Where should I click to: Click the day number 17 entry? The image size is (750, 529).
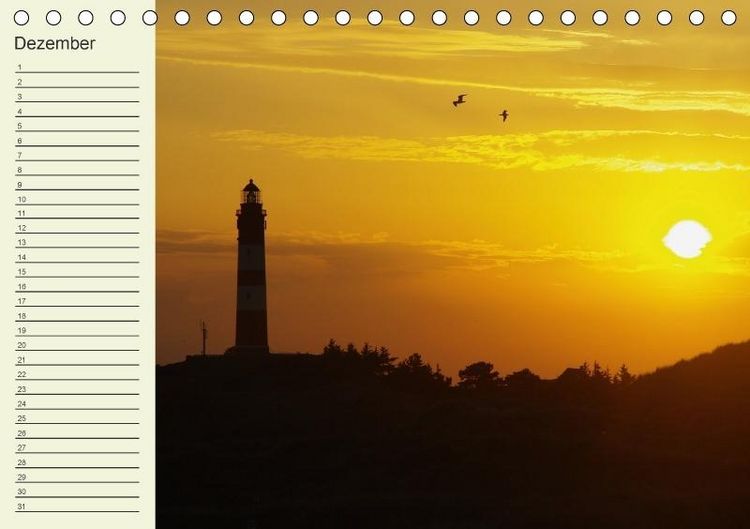coord(77,301)
